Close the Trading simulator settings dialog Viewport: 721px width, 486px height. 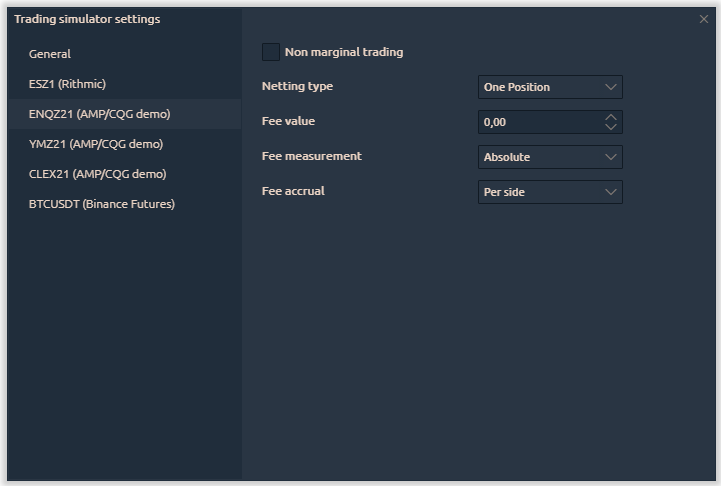click(x=703, y=19)
